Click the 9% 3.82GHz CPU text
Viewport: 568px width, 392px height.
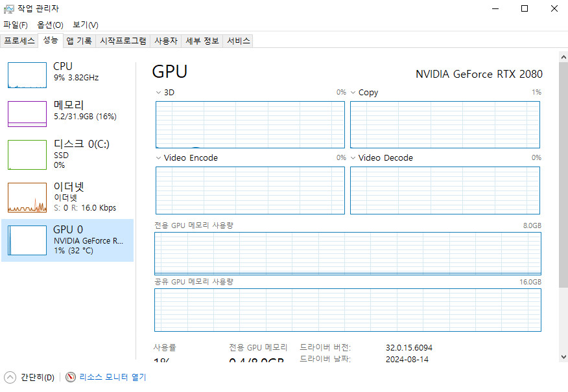pyautogui.click(x=76, y=78)
